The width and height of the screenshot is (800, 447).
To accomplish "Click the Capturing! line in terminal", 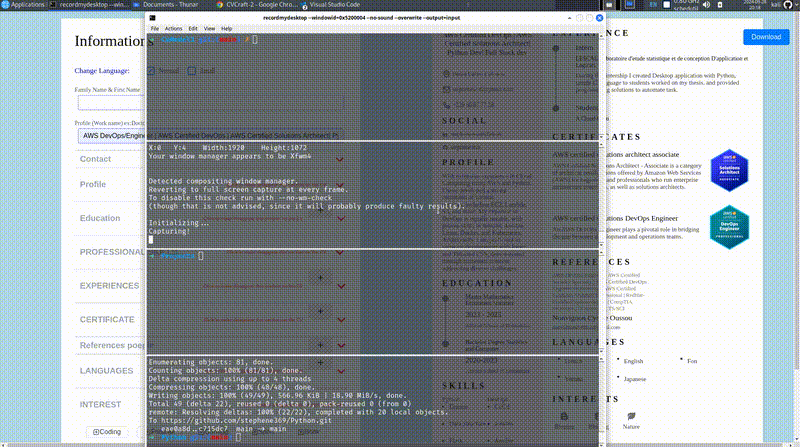I will 169,231.
